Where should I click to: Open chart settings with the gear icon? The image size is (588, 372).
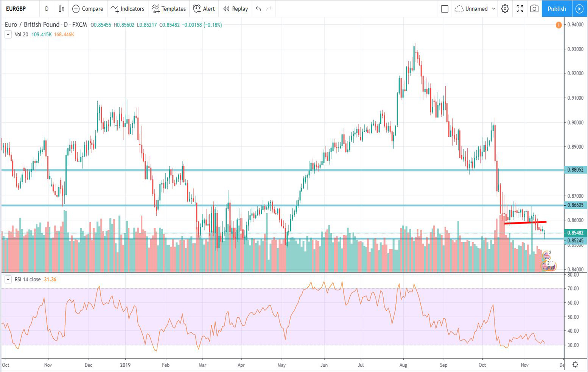point(505,9)
